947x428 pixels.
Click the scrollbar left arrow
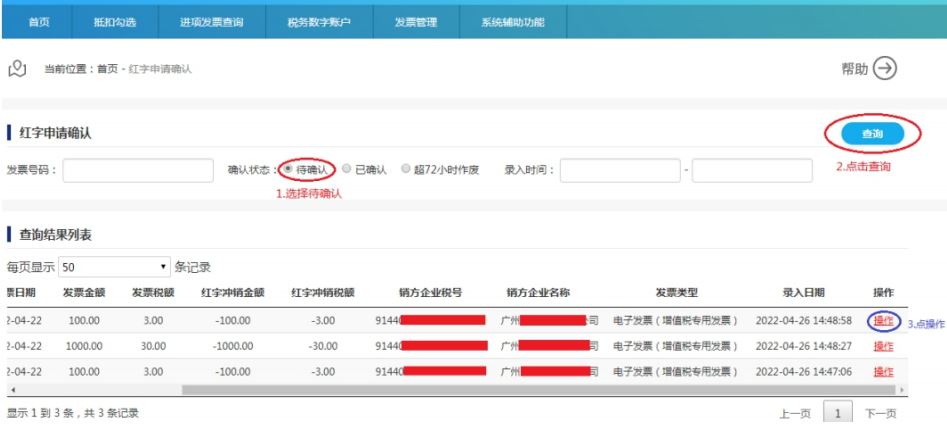point(13,390)
